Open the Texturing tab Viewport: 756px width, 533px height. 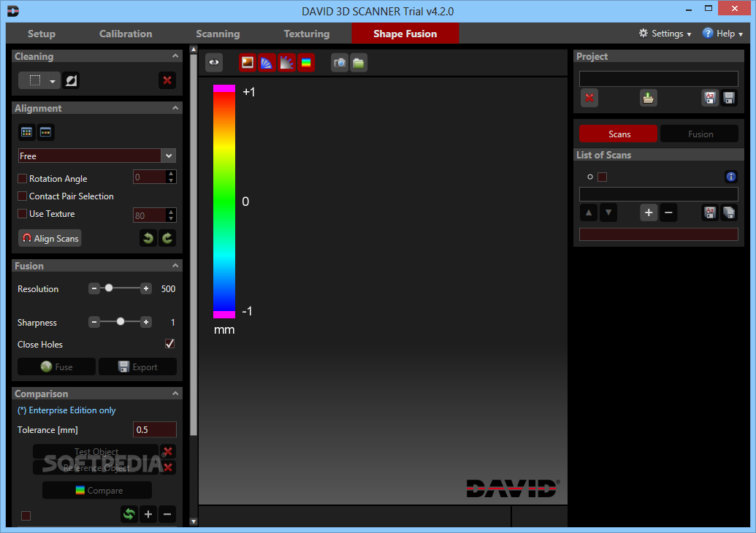pos(307,34)
